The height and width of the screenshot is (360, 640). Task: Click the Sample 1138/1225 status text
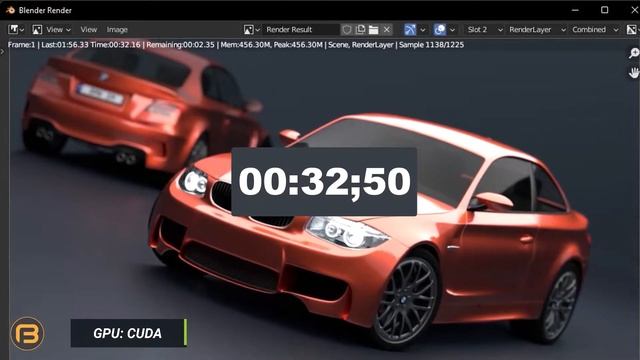pos(431,45)
